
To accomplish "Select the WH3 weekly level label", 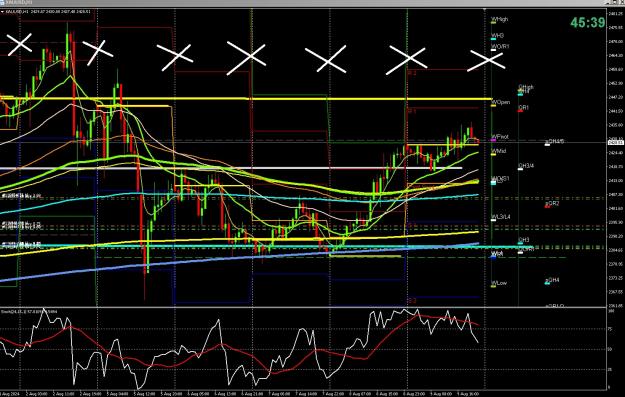I will pyautogui.click(x=497, y=36).
